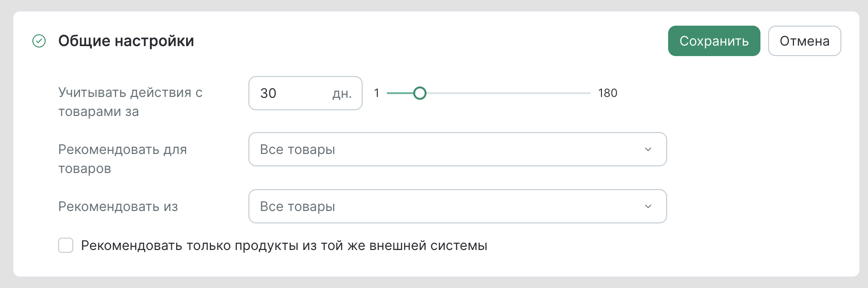
Task: Open the Рекомендовать для товаров dropdown showing Все товары
Action: (x=457, y=150)
